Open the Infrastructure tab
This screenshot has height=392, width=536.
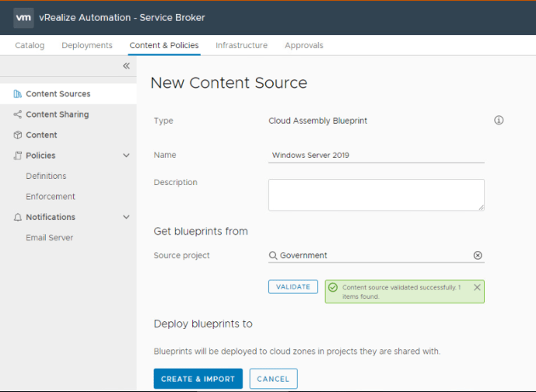tap(241, 45)
